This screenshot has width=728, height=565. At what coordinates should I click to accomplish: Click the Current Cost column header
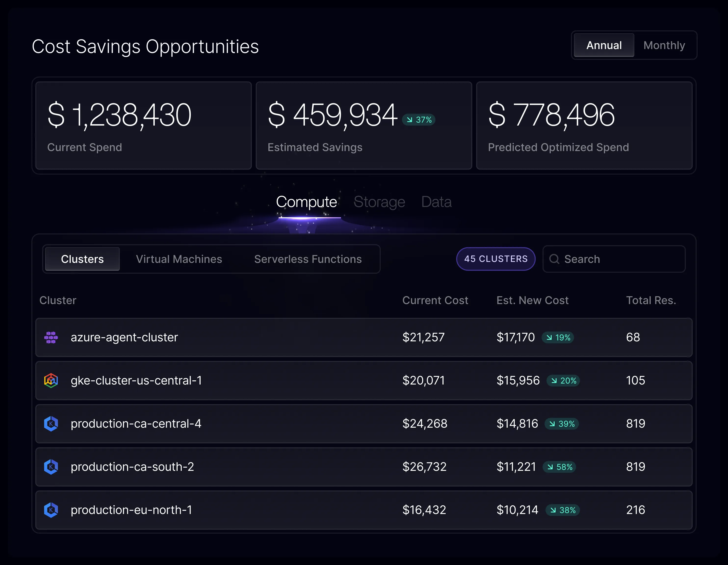point(435,300)
